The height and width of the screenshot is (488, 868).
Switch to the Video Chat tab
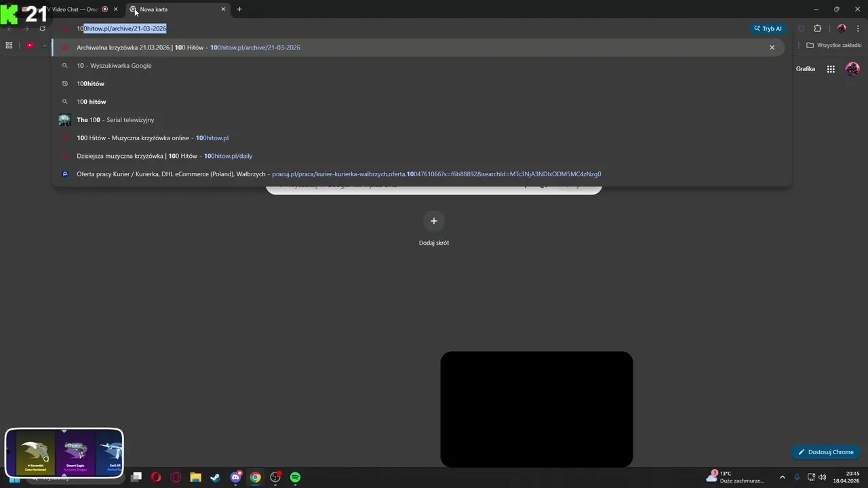pos(70,9)
